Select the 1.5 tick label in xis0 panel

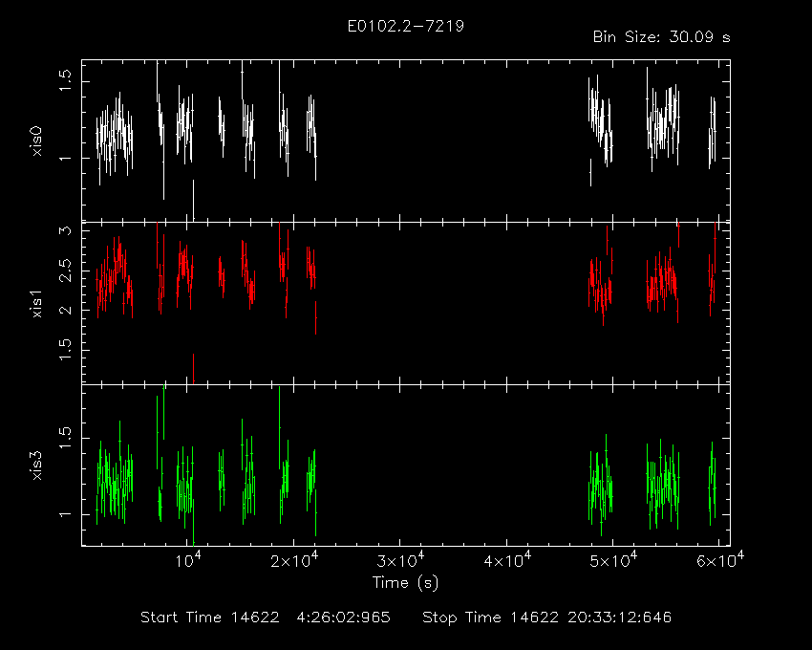65,81
